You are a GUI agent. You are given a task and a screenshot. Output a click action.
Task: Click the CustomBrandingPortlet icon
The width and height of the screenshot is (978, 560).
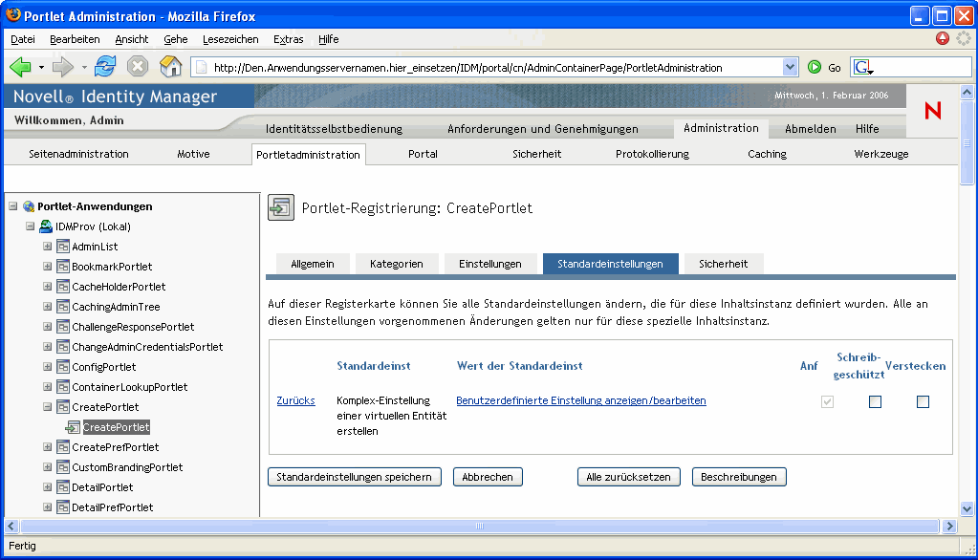[62, 467]
